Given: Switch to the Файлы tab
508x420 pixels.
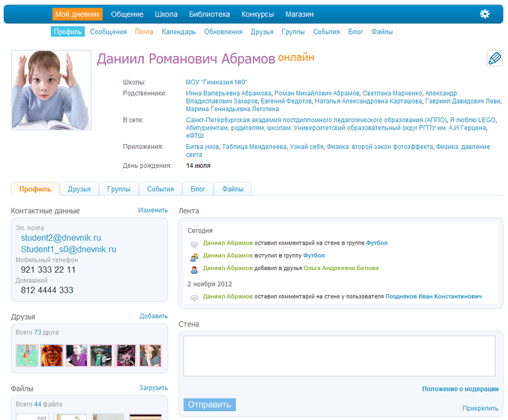Looking at the screenshot, I should click(232, 189).
